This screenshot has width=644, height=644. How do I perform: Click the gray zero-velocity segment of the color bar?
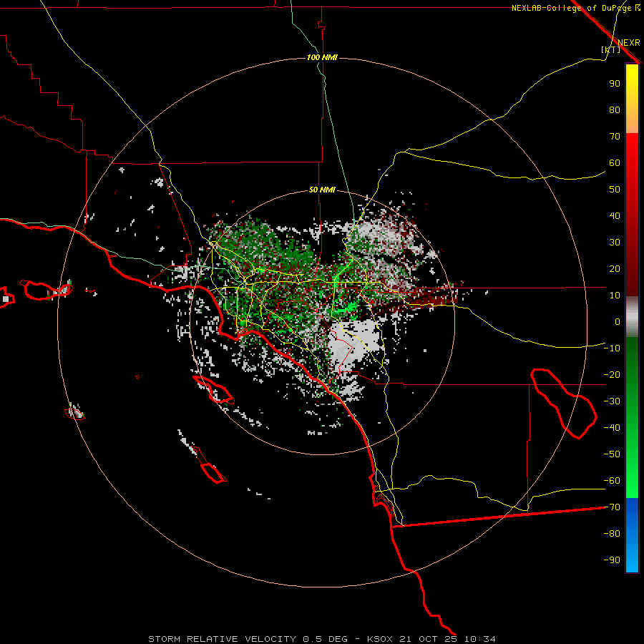coord(632,317)
